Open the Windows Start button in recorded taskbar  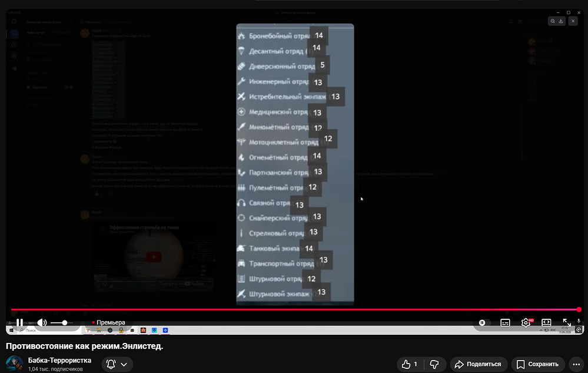coord(11,330)
